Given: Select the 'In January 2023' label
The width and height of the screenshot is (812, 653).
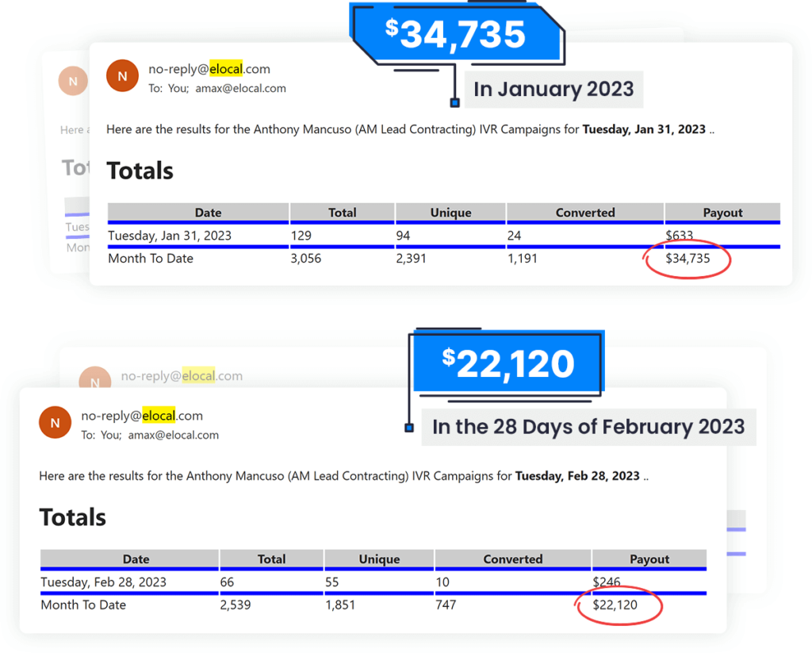Looking at the screenshot, I should [x=553, y=89].
